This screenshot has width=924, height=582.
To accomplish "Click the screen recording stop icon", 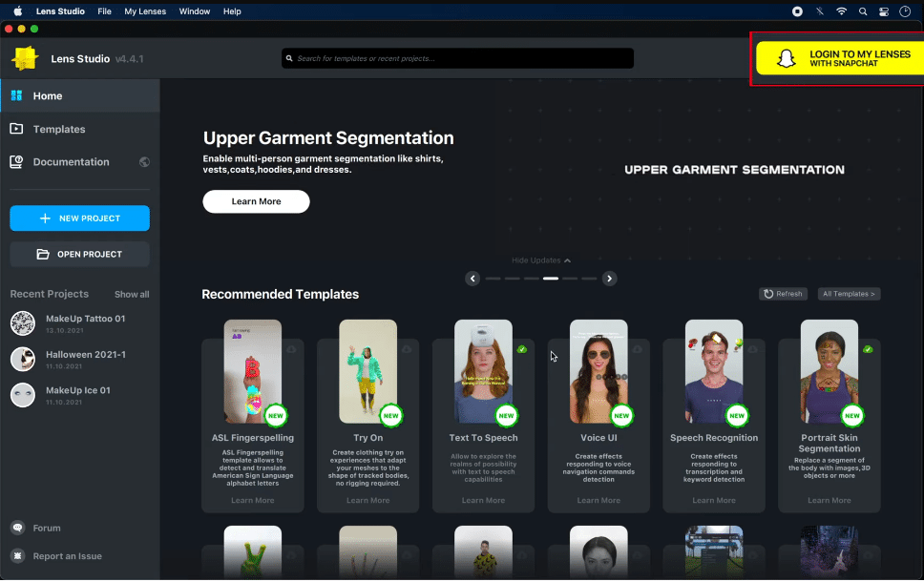I will pos(797,11).
